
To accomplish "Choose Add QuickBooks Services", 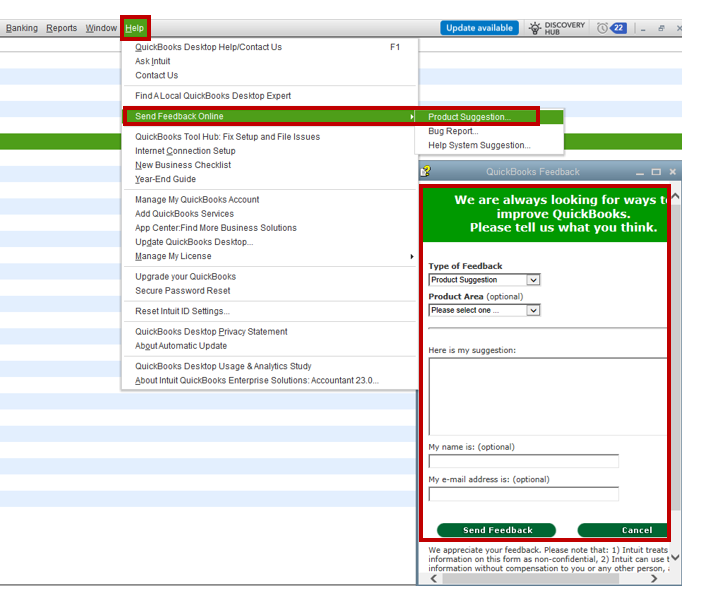I will click(270, 214).
